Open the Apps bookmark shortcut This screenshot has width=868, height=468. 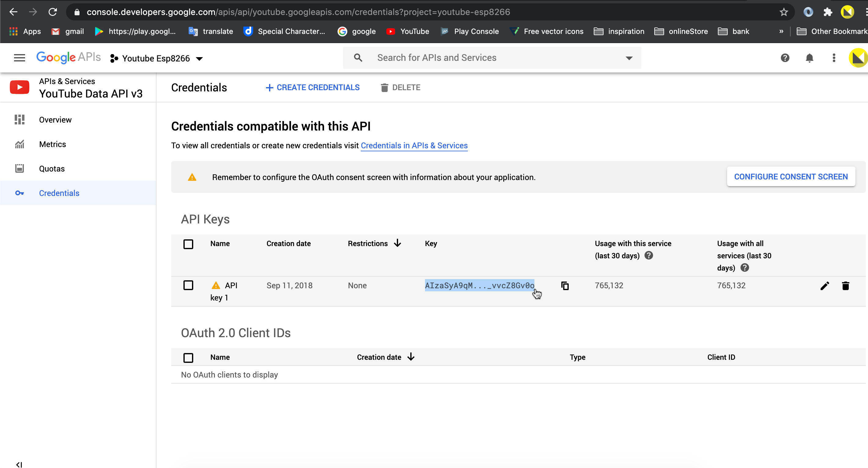pos(25,31)
